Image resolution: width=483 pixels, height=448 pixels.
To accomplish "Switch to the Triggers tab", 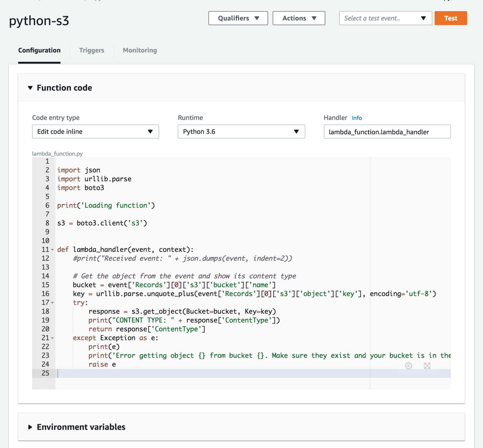I will 92,50.
